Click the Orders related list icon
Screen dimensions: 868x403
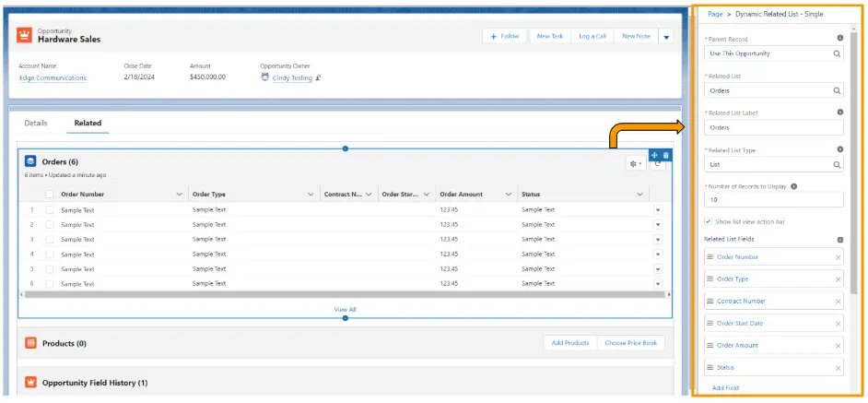click(x=30, y=161)
